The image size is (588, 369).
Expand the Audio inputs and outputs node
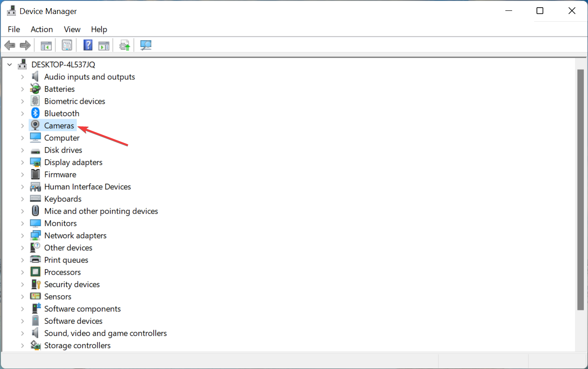[22, 77]
